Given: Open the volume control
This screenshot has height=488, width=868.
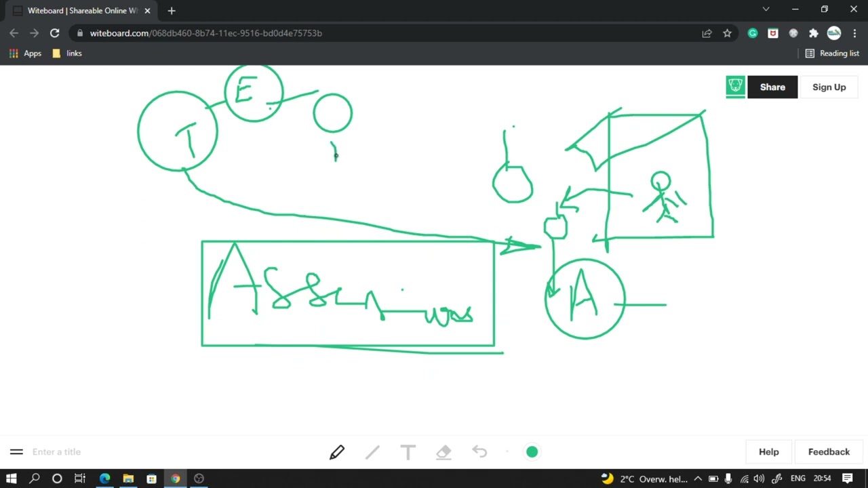Looking at the screenshot, I should point(759,479).
